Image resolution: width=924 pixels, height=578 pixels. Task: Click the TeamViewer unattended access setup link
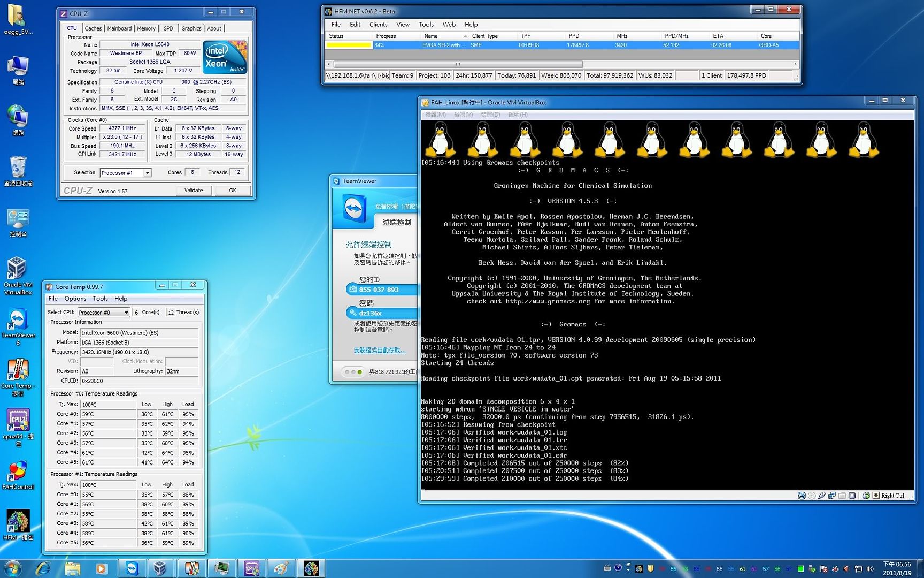pyautogui.click(x=380, y=350)
